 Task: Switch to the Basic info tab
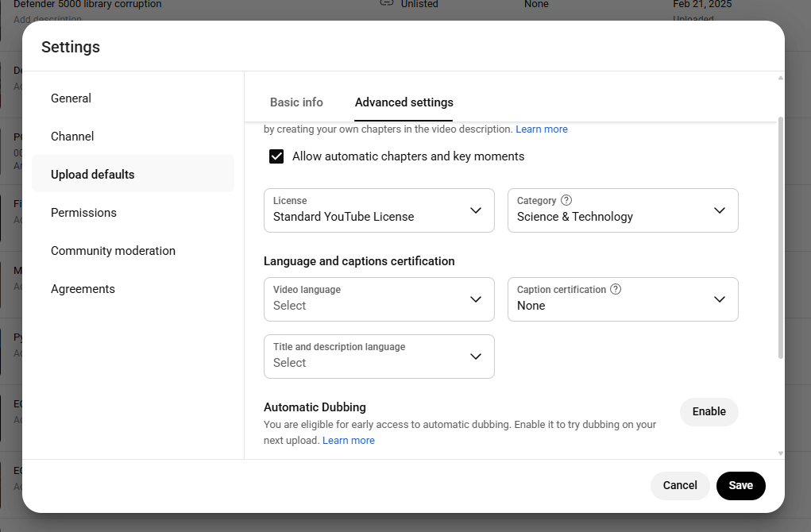[296, 102]
